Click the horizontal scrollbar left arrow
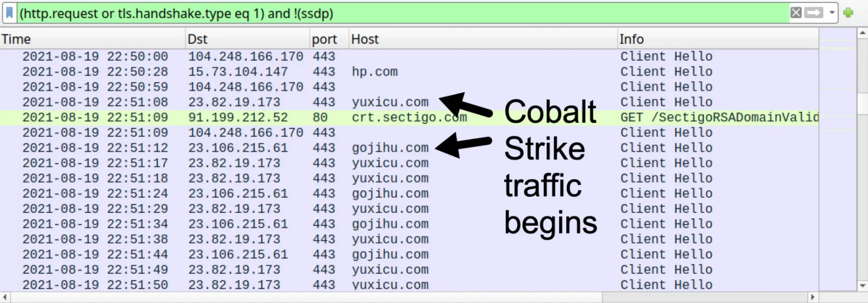The height and width of the screenshot is (303, 868). point(5,297)
